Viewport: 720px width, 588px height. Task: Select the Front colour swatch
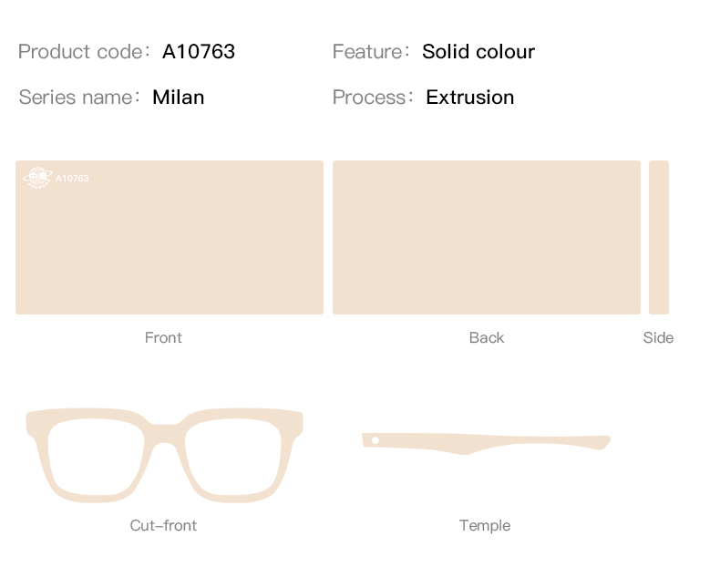click(x=170, y=238)
